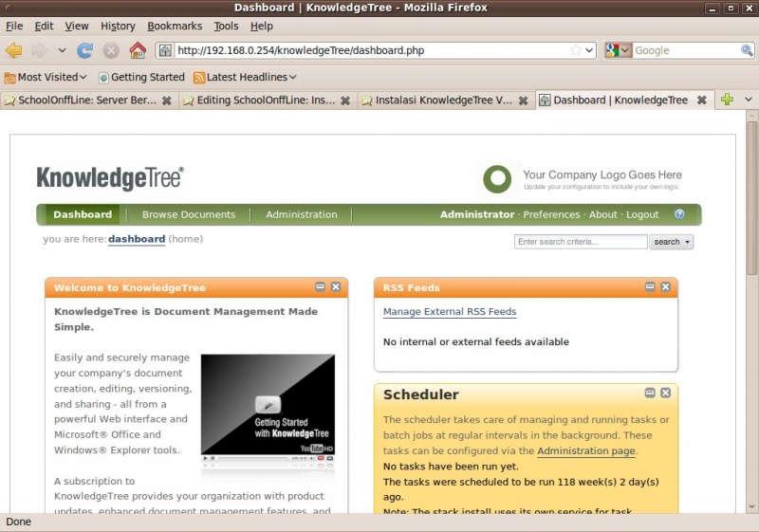Click the page vertical scrollbar thumb
The width and height of the screenshot is (759, 532).
click(751, 197)
